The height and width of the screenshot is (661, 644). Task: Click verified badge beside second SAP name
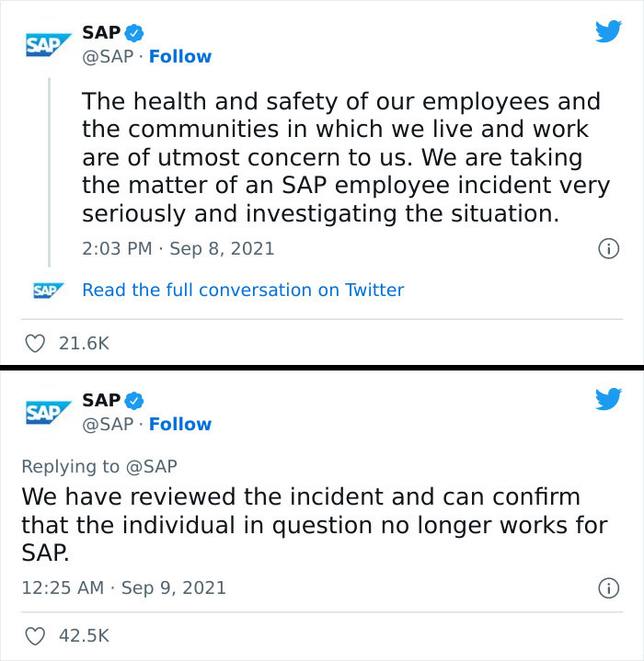(x=134, y=400)
